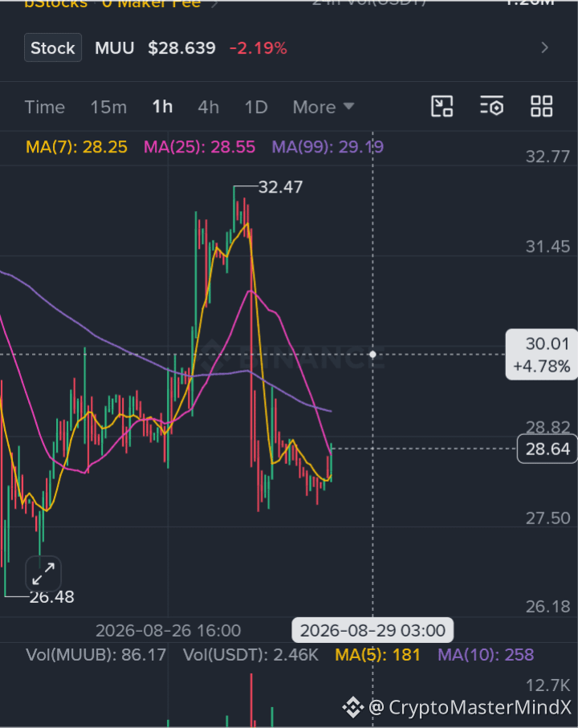Screen dimensions: 578x728
Task: Open the multi-chart grid layout icon
Action: click(x=541, y=106)
